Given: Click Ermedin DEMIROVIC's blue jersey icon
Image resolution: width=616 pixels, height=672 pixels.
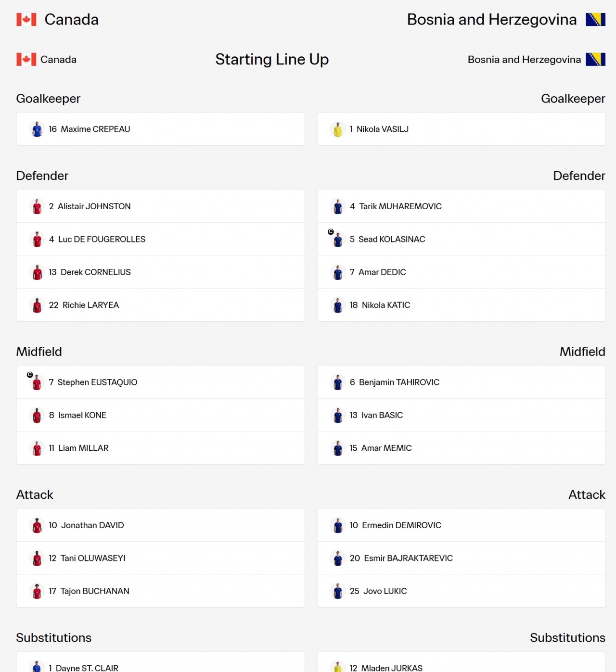Looking at the screenshot, I should (338, 525).
